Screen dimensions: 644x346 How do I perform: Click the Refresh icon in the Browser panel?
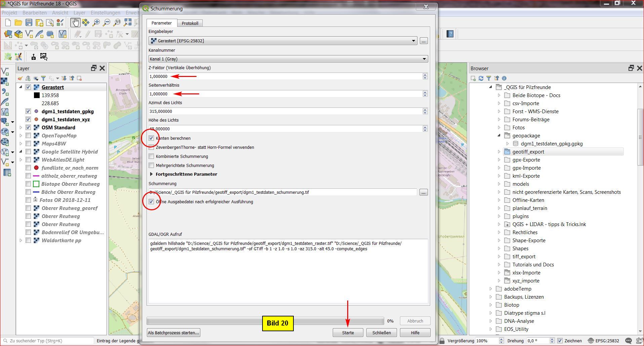click(x=481, y=78)
